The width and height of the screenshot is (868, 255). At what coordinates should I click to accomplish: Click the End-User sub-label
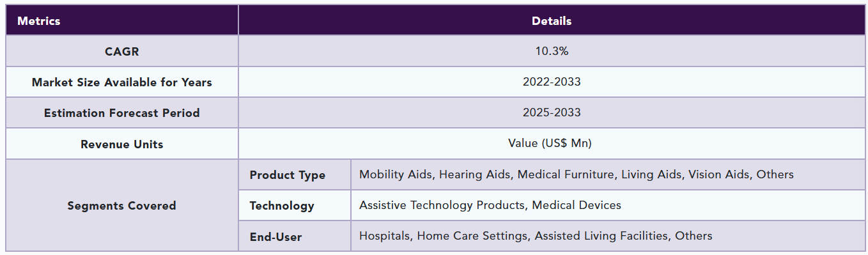coord(275,236)
